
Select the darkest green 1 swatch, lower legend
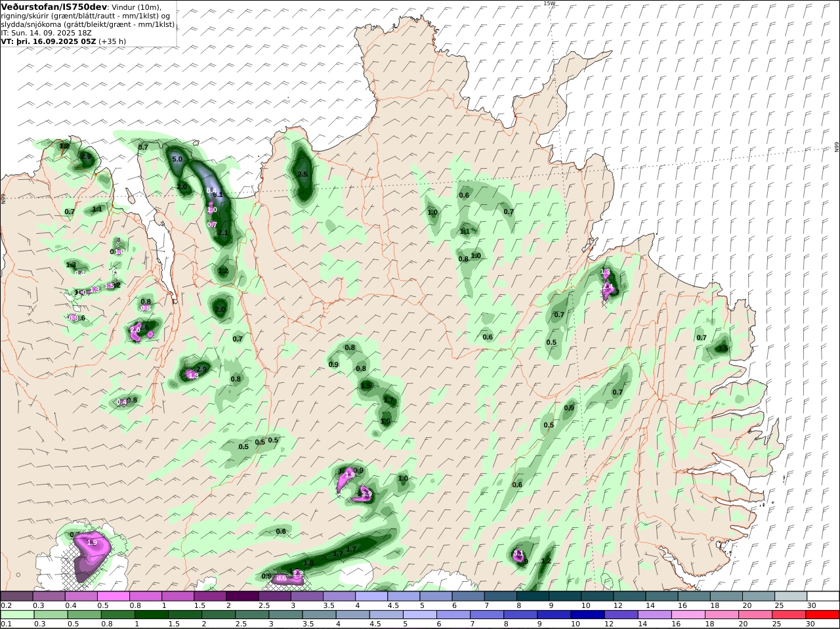tap(151, 615)
